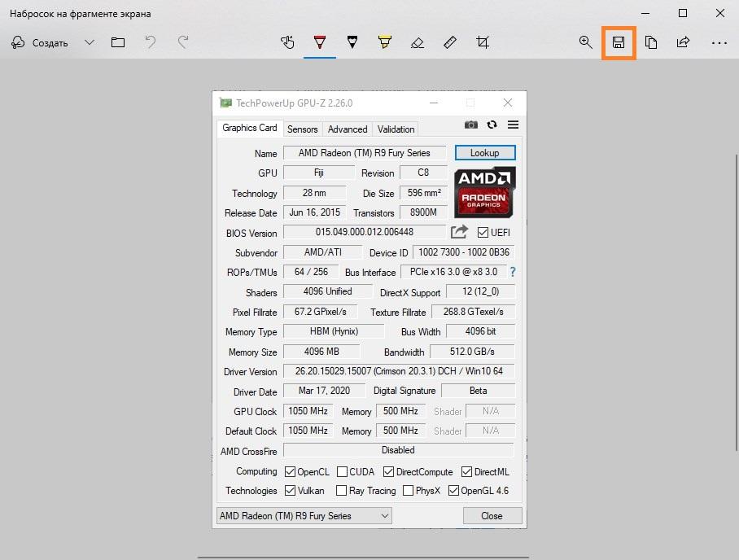739x560 pixels.
Task: Open the Advanced tab in GPU-Z
Action: pyautogui.click(x=348, y=129)
